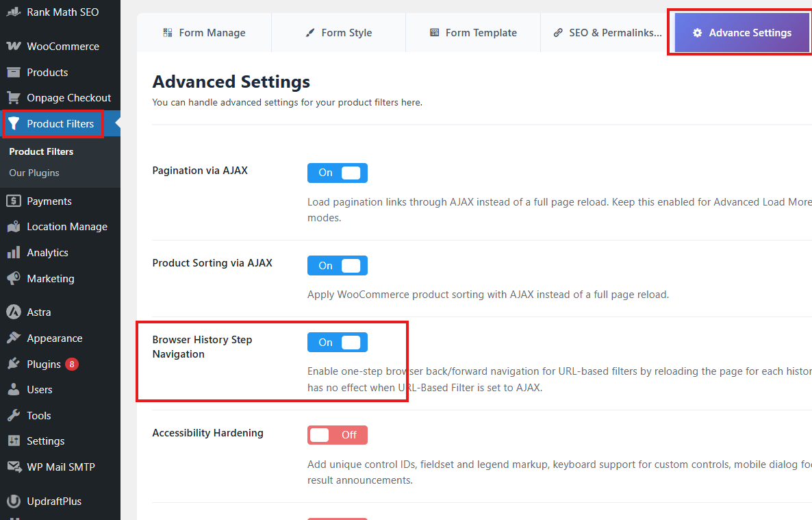
Task: Enable the Accessibility Hardening toggle
Action: (337, 435)
